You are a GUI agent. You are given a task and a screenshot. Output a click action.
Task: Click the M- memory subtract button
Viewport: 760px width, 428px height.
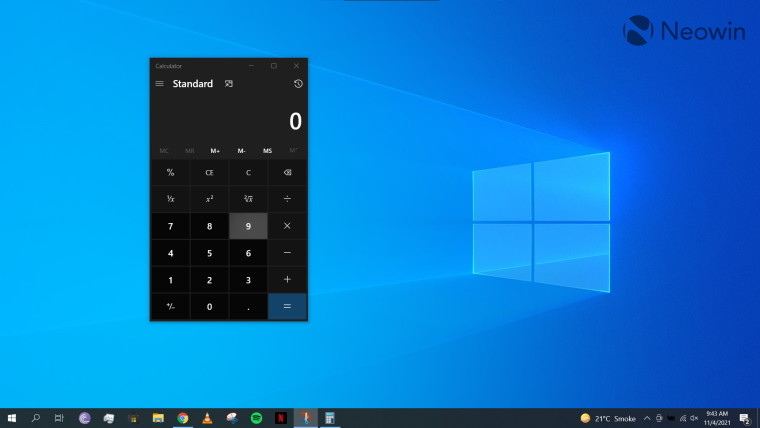pos(241,151)
